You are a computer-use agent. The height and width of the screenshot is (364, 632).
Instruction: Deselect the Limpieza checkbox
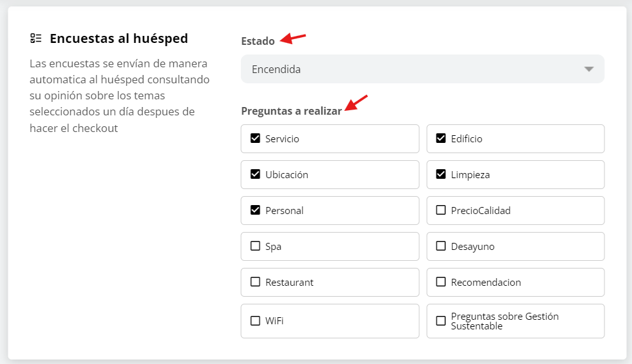(441, 174)
